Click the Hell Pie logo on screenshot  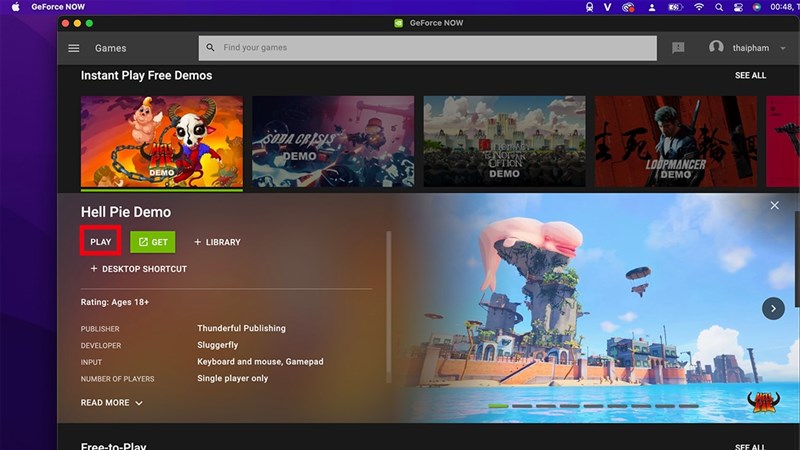(763, 403)
